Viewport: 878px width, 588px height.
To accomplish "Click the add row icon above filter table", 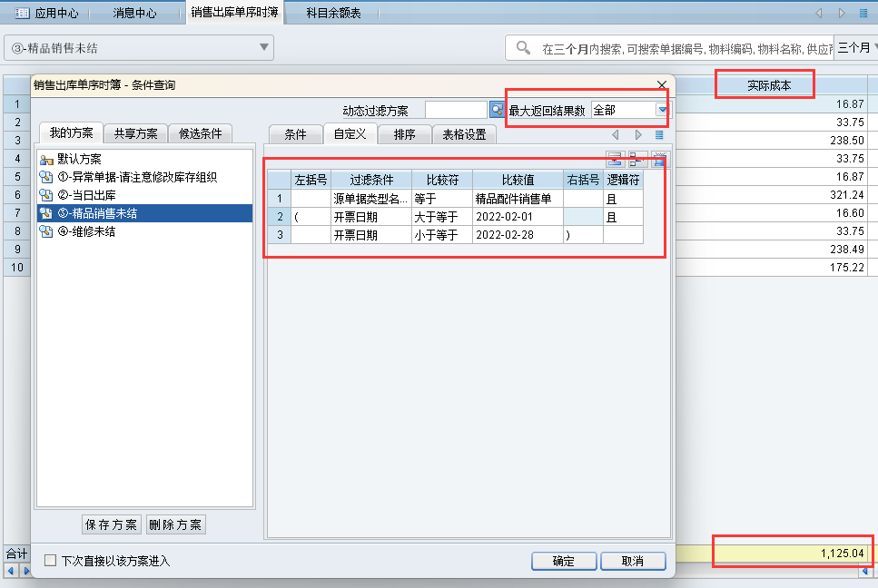I will (615, 160).
